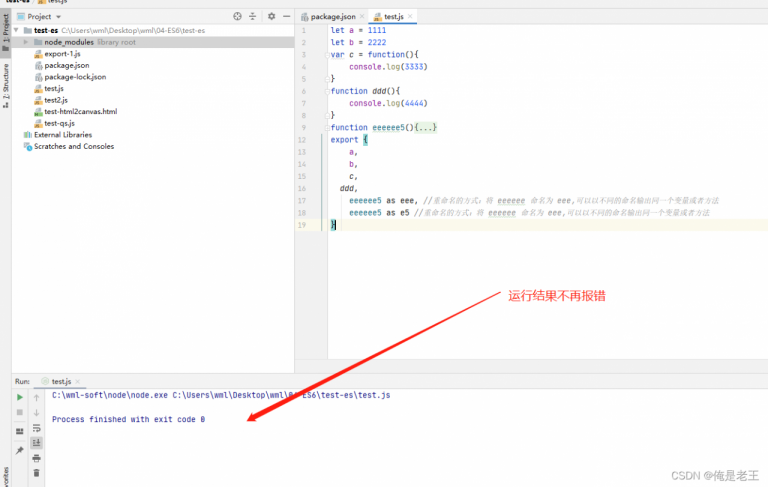Clear console with trash icon
Screen dimensions: 768x487
click(x=37, y=472)
